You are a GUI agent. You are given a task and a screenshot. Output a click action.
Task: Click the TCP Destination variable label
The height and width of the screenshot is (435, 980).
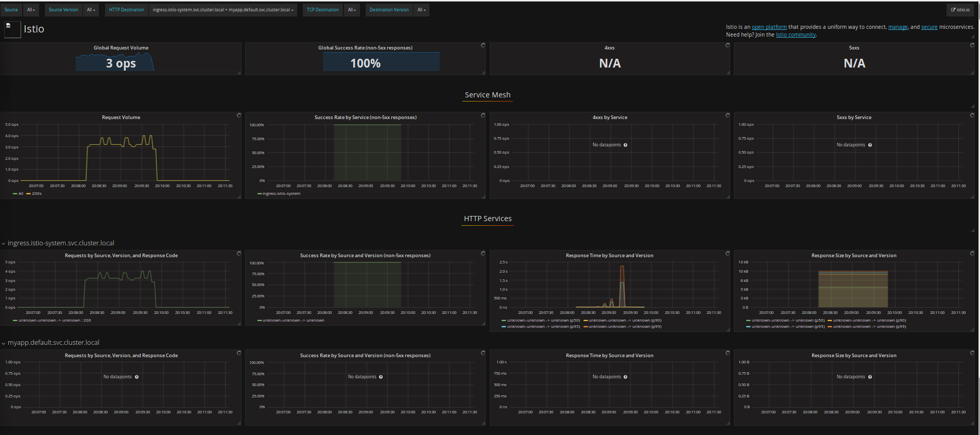[323, 10]
